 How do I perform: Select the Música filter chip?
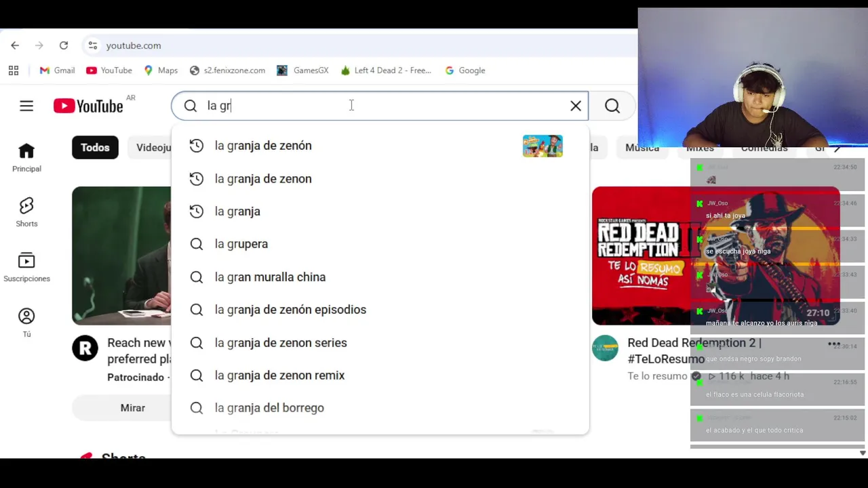[x=642, y=148]
